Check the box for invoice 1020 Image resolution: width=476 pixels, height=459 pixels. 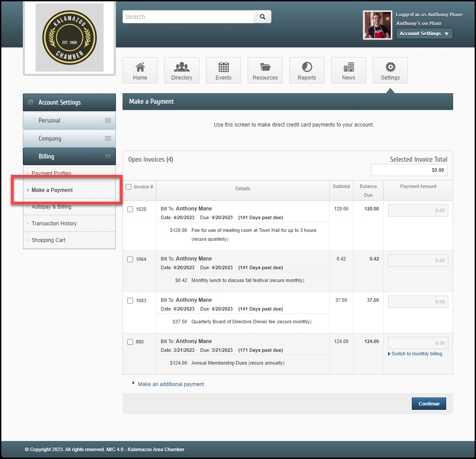(130, 210)
